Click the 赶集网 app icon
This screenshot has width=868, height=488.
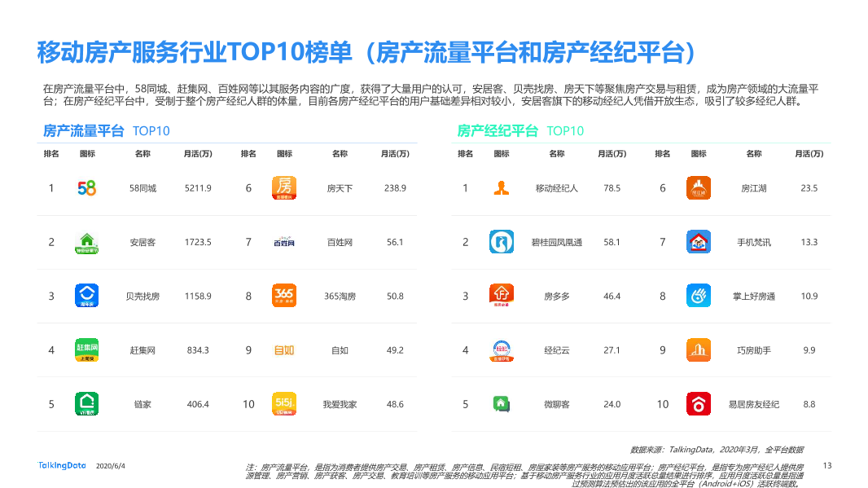point(85,350)
